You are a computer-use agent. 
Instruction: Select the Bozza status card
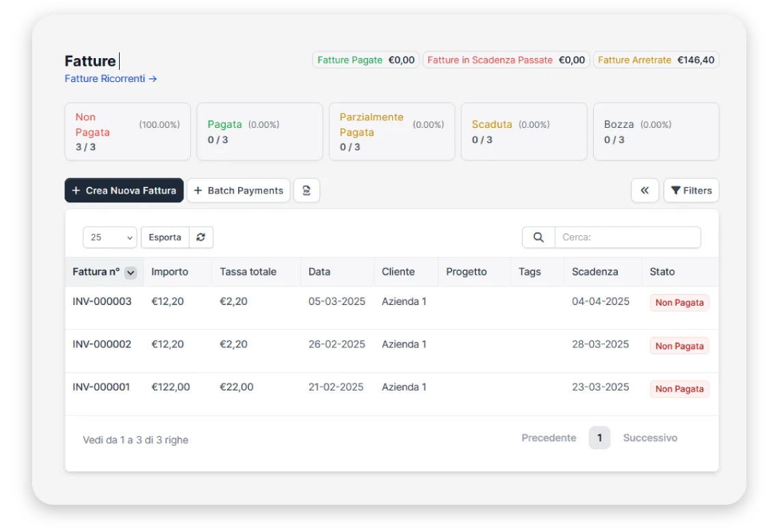655,132
